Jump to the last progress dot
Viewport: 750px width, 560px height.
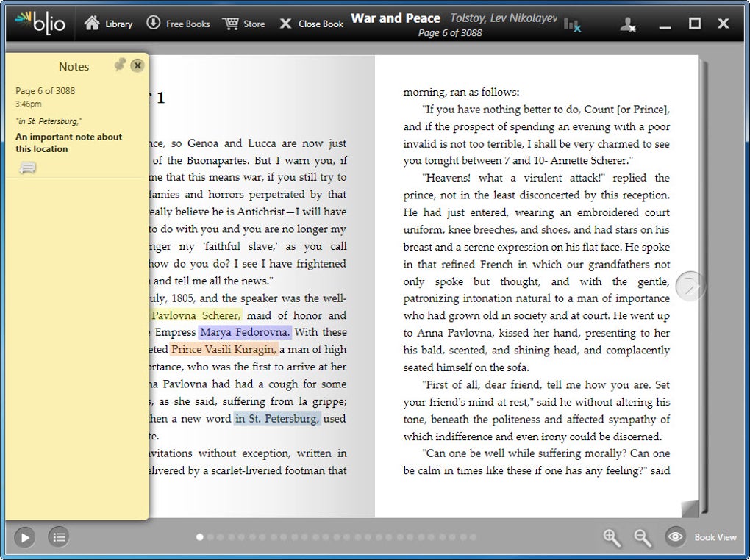[x=473, y=537]
